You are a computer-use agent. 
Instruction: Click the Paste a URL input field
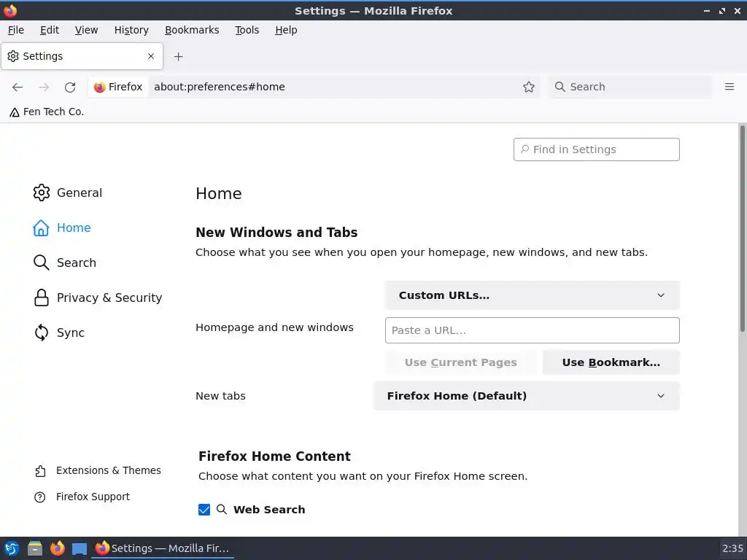pyautogui.click(x=532, y=330)
